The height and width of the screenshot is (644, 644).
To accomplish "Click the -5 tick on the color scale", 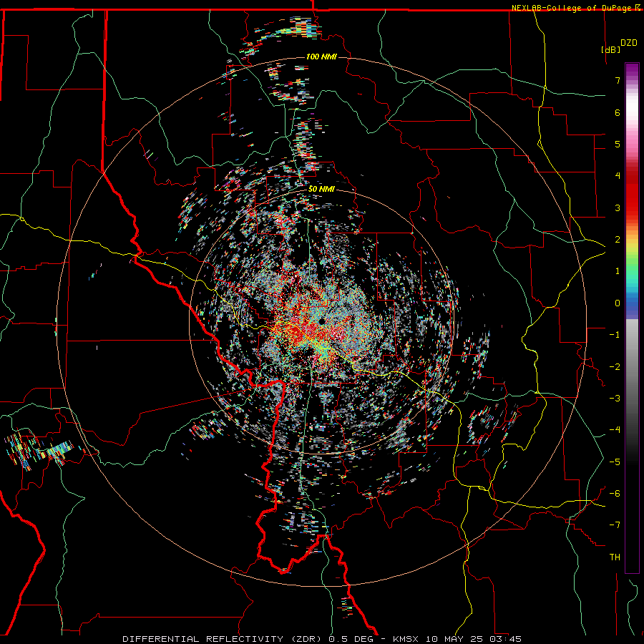I will [615, 462].
